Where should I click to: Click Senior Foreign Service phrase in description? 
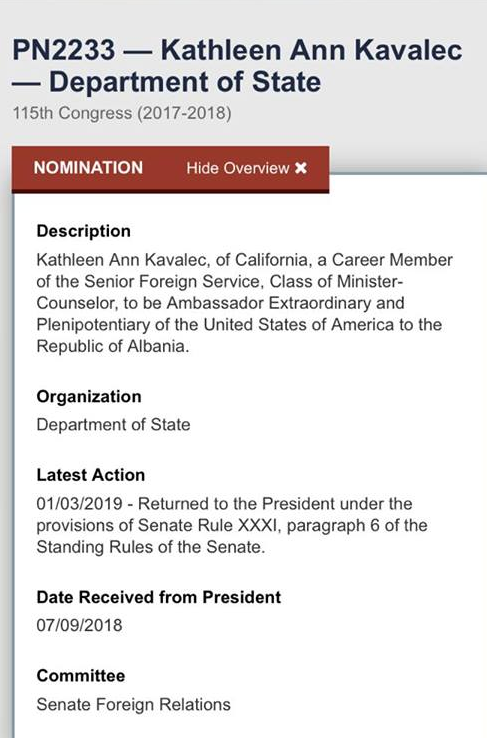[x=172, y=281]
